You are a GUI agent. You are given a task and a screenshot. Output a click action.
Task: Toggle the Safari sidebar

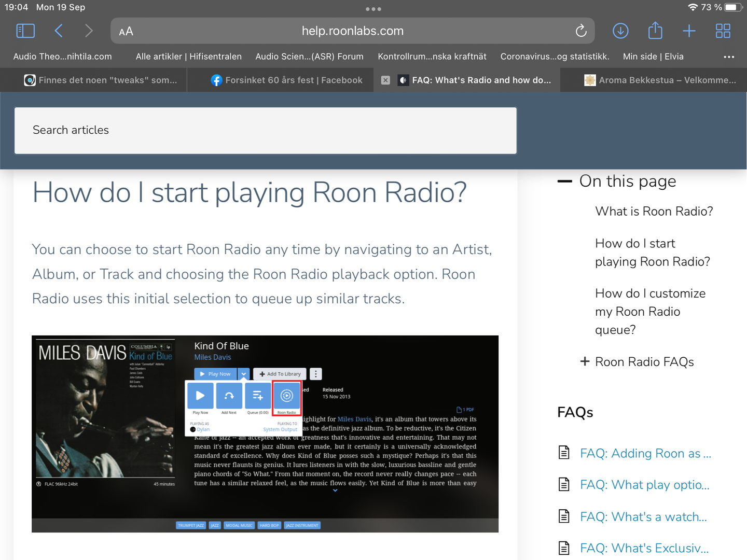[25, 31]
